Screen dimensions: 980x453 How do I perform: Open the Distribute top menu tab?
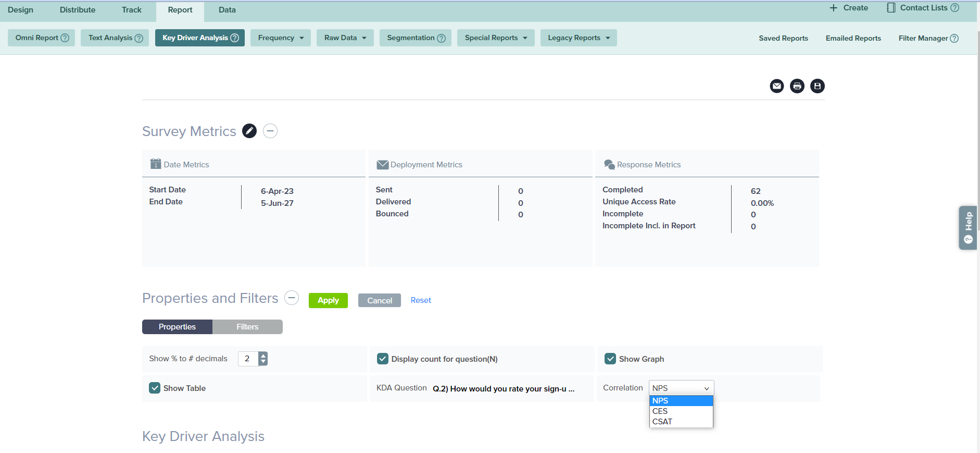click(78, 10)
